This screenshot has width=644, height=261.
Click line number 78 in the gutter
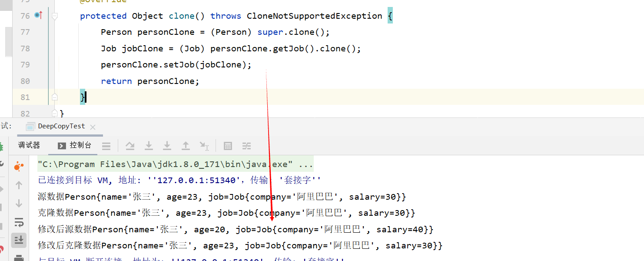point(25,48)
